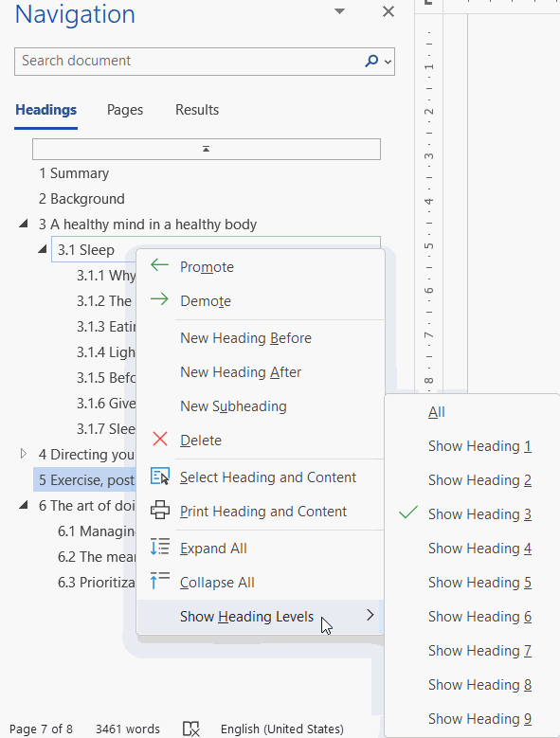Collapse the 3.1 Sleep heading triangle
The width and height of the screenshot is (560, 738).
coord(43,249)
